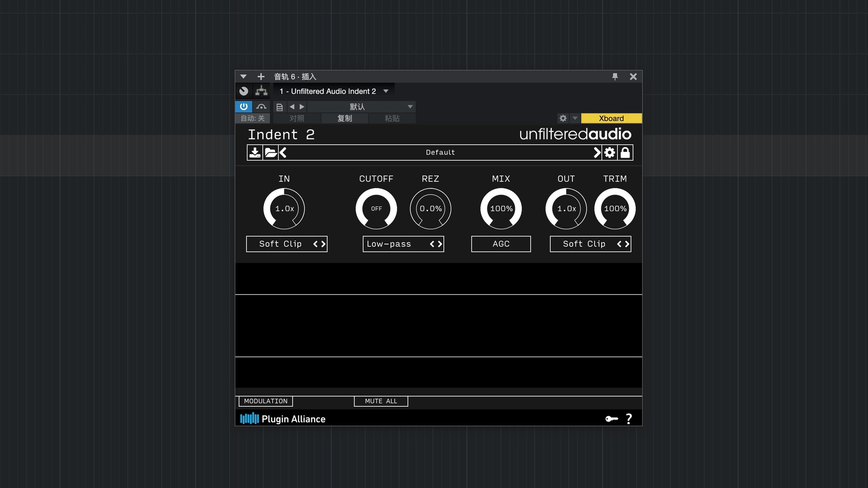Select next host preset triangle

[302, 107]
